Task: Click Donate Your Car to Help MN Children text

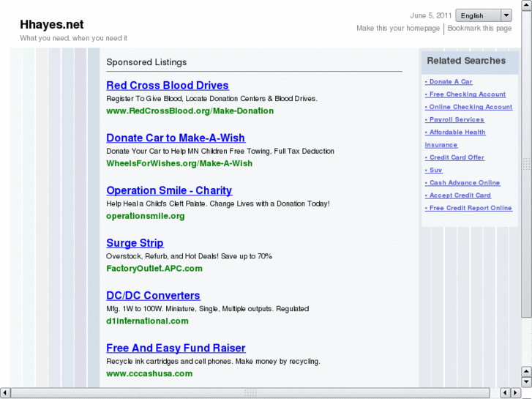Action: pyautogui.click(x=220, y=151)
